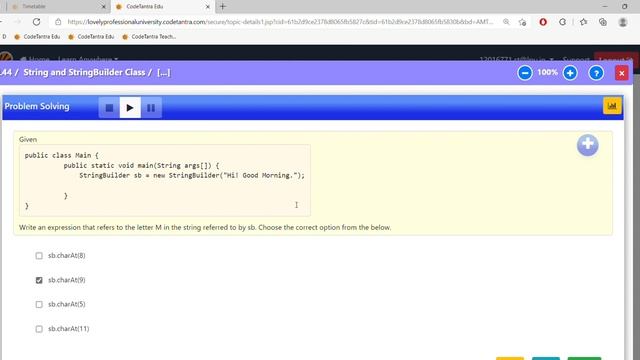Open the browser Favorites star-list icon

583,22
